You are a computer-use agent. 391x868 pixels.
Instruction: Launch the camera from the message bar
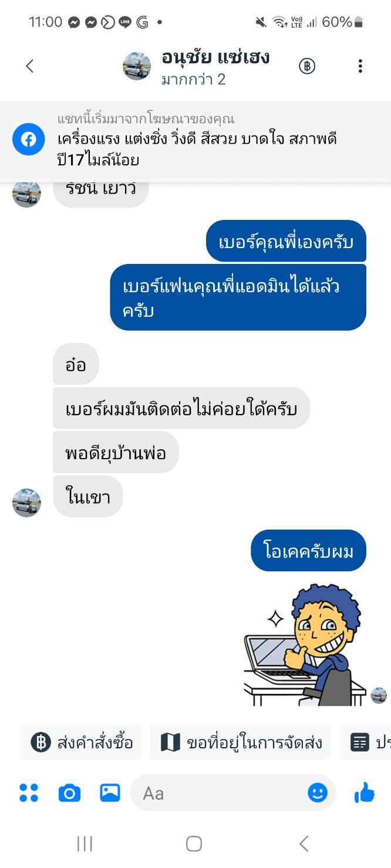click(x=69, y=793)
